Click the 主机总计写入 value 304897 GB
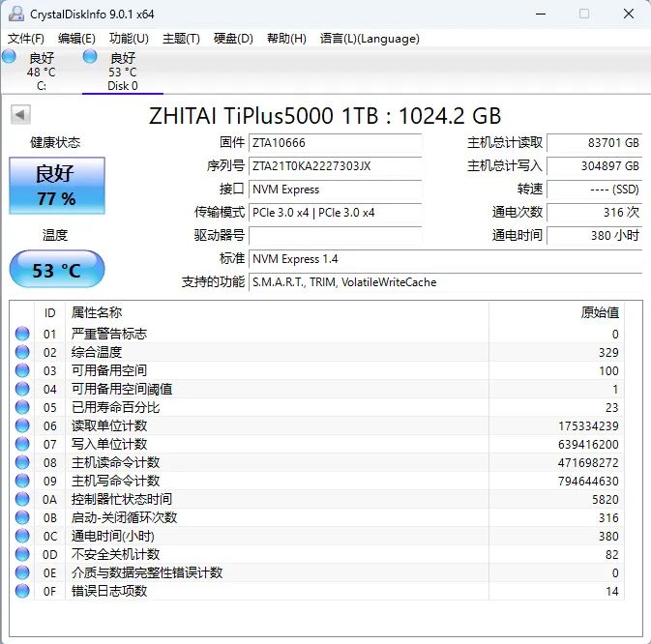The image size is (651, 644). click(595, 166)
